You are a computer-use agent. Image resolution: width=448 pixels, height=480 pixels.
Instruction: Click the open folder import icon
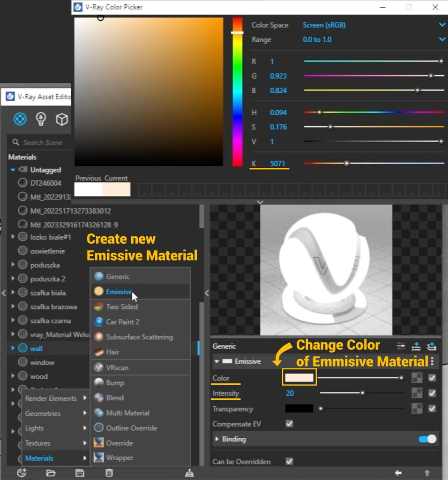[x=51, y=472]
